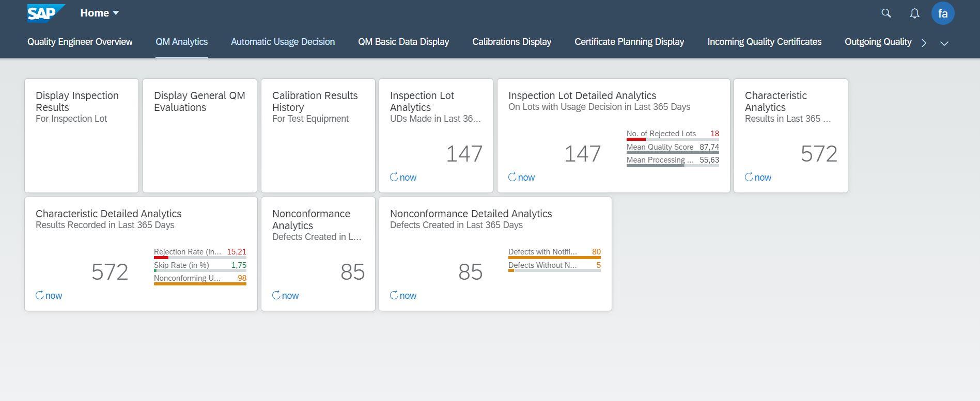Expand the Home dropdown menu
Image resolution: width=980 pixels, height=401 pixels.
[100, 13]
